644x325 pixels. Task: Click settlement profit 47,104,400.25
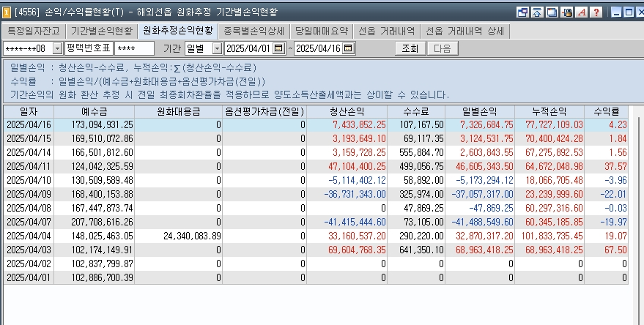tap(357, 167)
